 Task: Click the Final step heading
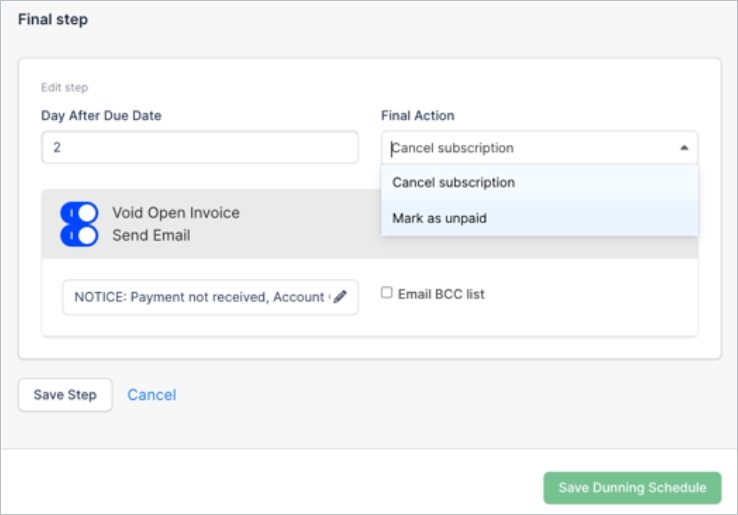coord(53,19)
